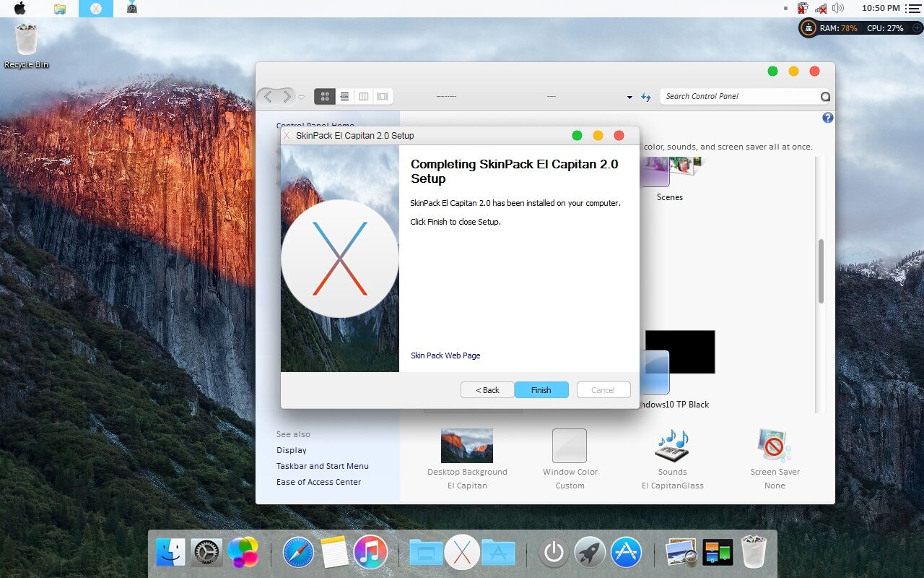Click the yellow minimize button of Control Panel
Viewport: 924px width, 578px height.
(x=793, y=71)
